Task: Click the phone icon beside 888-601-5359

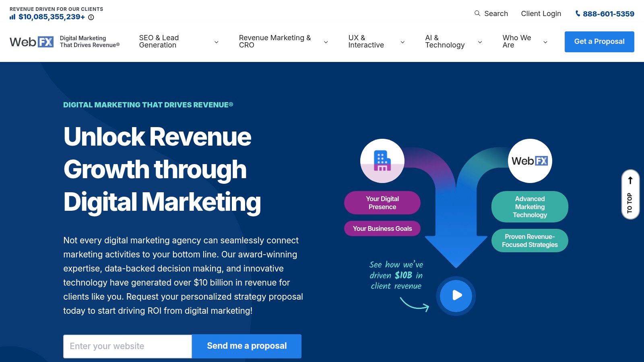Action: (x=578, y=14)
